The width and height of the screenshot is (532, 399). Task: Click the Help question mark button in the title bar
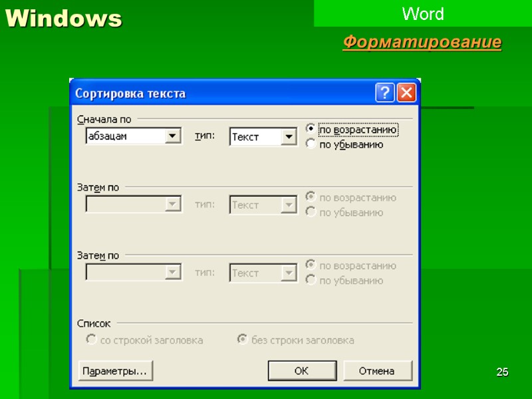click(385, 92)
